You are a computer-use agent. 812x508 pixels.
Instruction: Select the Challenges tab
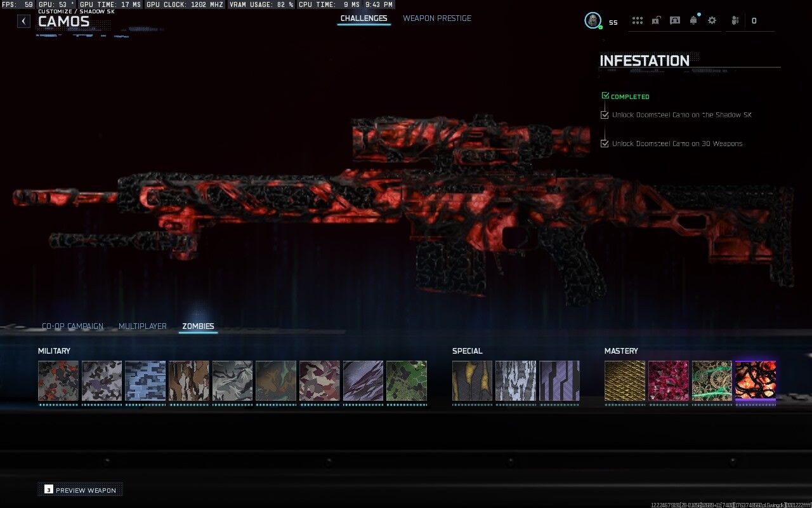363,18
